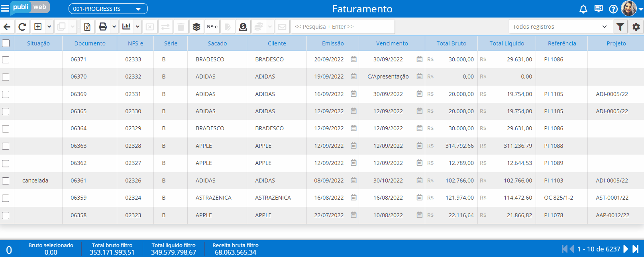Check the row for document 06363
The height and width of the screenshot is (257, 644).
(x=6, y=146)
